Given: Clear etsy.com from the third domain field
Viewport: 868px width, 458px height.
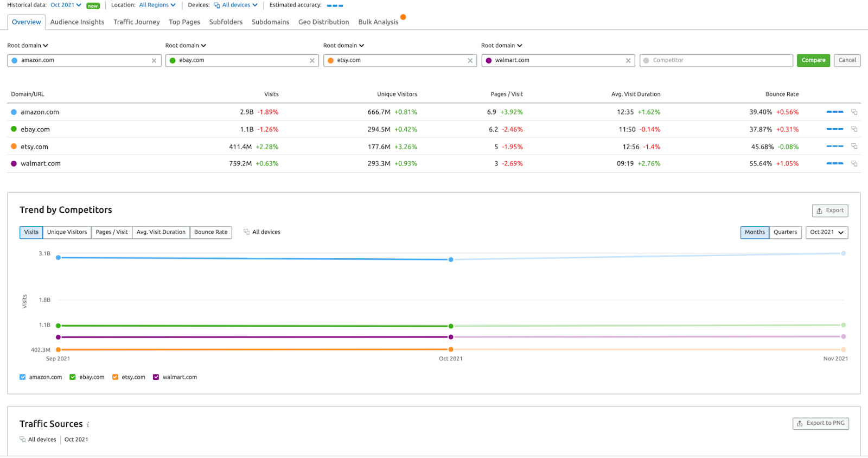Looking at the screenshot, I should 470,61.
